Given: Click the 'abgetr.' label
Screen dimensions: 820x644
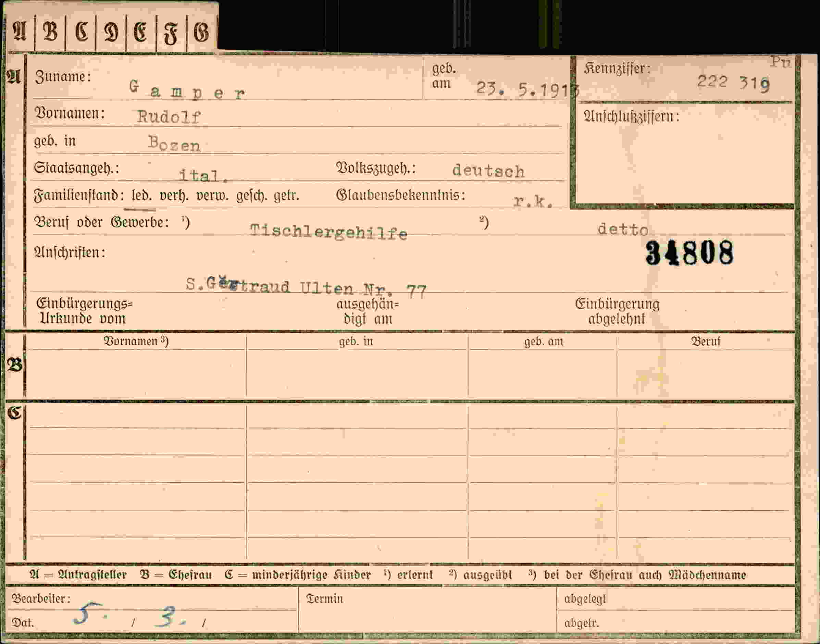Looking at the screenshot, I should [x=582, y=623].
